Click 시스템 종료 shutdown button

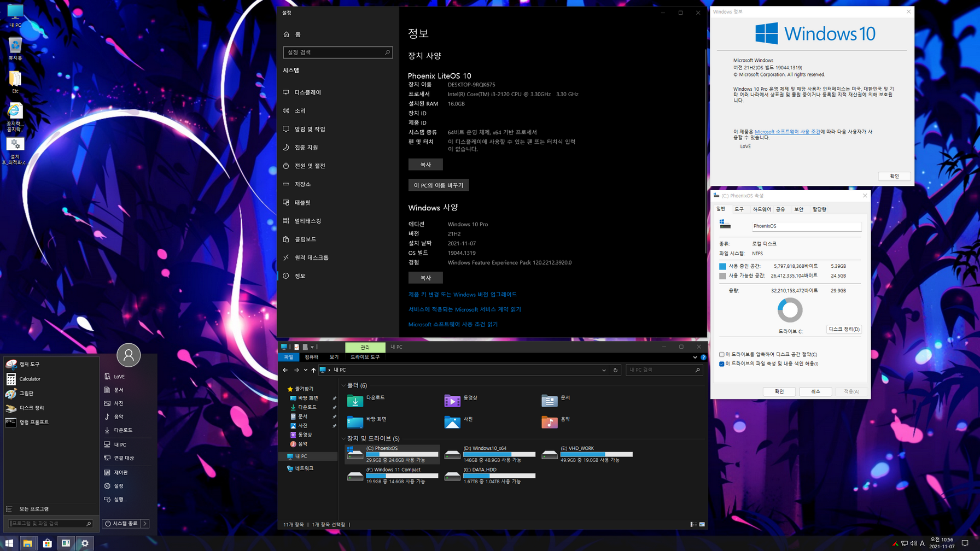point(121,524)
